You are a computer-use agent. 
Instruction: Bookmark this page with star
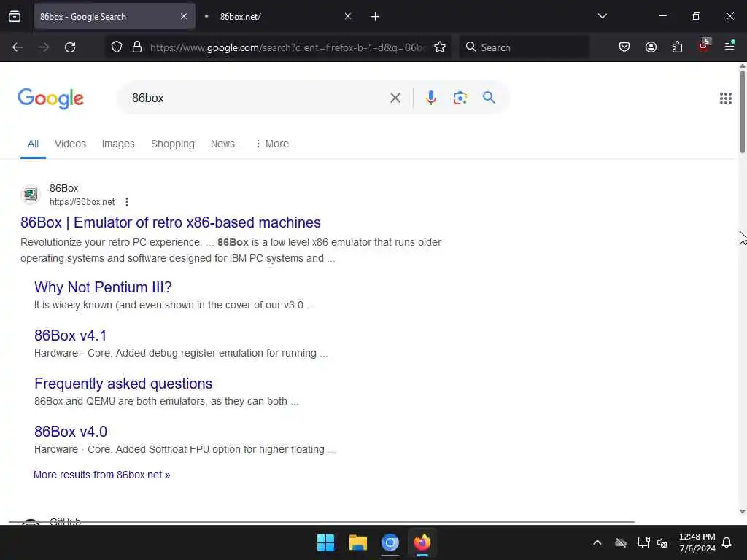(x=440, y=47)
